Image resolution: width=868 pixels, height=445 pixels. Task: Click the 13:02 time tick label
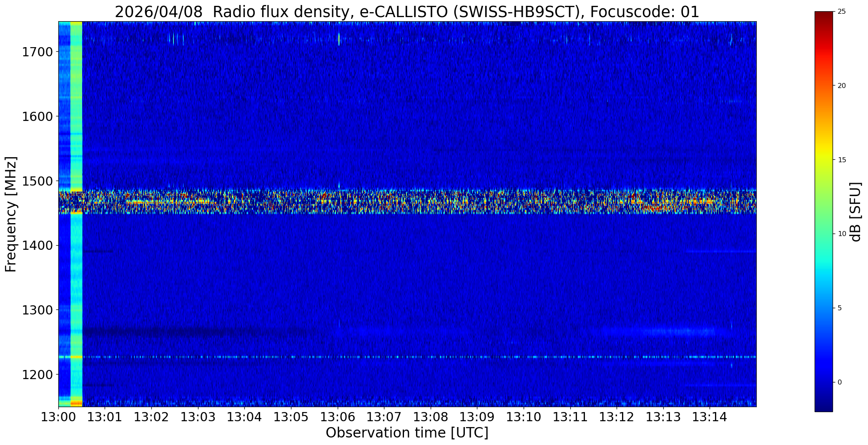pos(151,417)
